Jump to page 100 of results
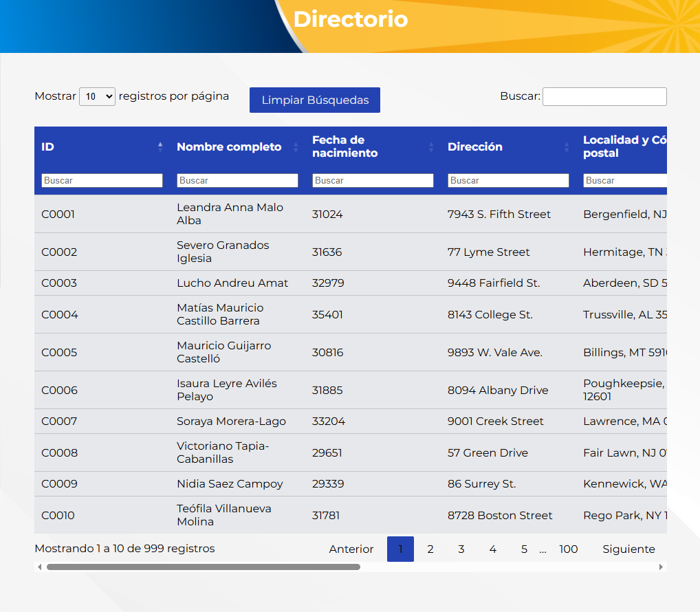The image size is (700, 612). [x=568, y=549]
